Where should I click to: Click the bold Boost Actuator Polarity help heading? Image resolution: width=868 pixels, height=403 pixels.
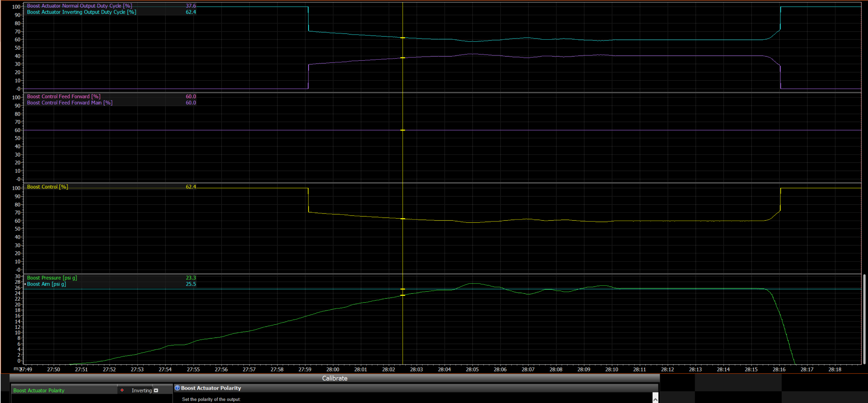pyautogui.click(x=211, y=388)
